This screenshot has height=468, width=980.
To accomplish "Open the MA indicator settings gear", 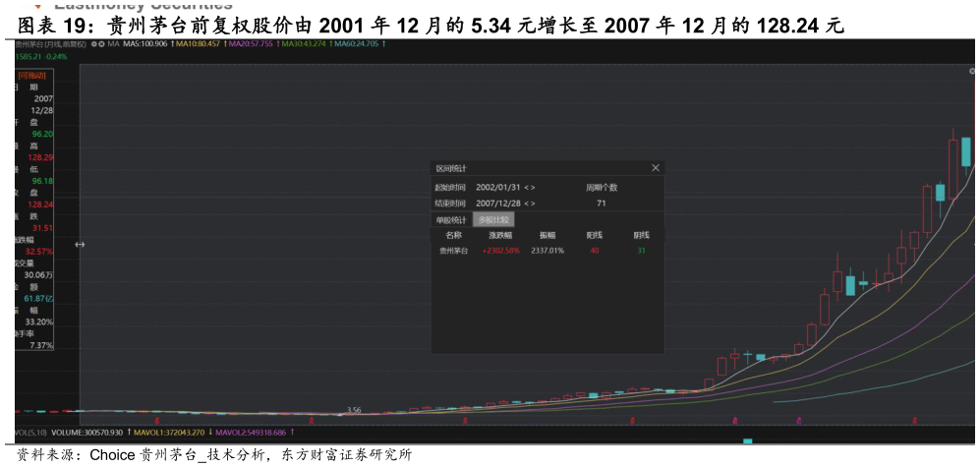I will [x=93, y=44].
